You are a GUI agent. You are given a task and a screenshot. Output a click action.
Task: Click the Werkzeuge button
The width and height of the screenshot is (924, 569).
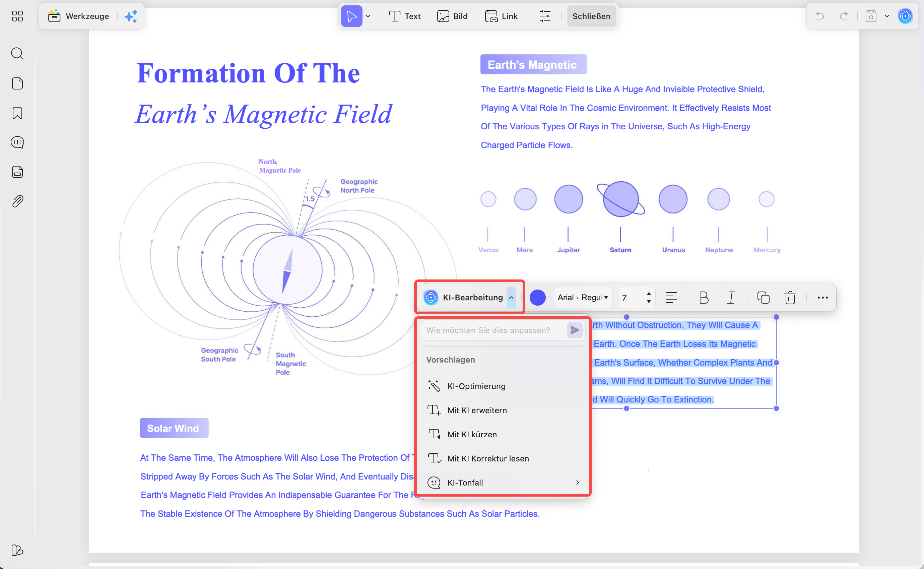click(x=79, y=16)
